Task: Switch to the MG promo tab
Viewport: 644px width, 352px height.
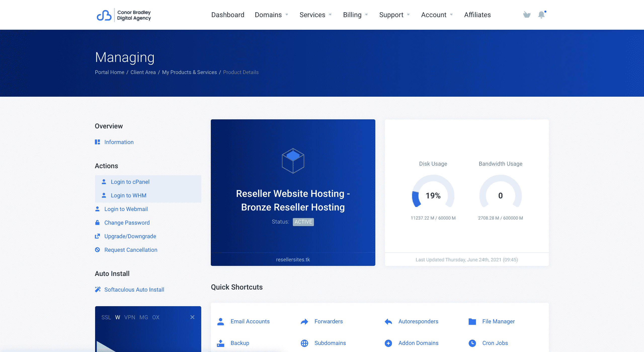Action: point(144,317)
